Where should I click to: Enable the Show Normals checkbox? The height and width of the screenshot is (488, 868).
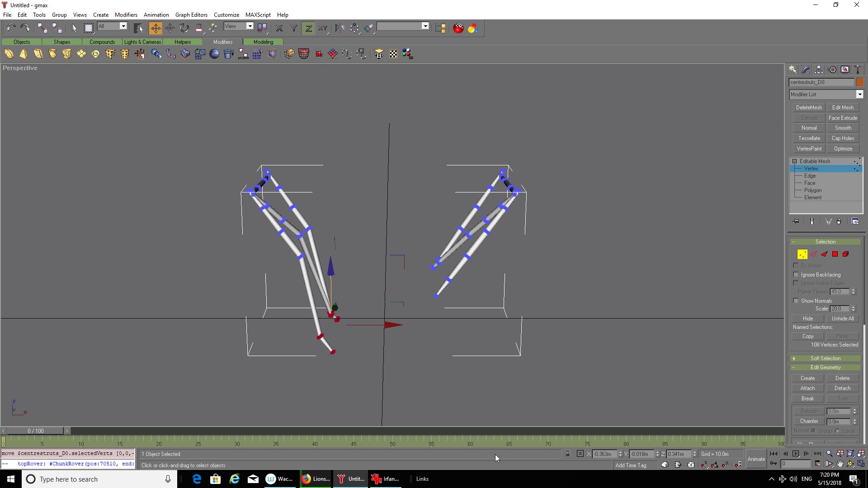[x=796, y=301]
